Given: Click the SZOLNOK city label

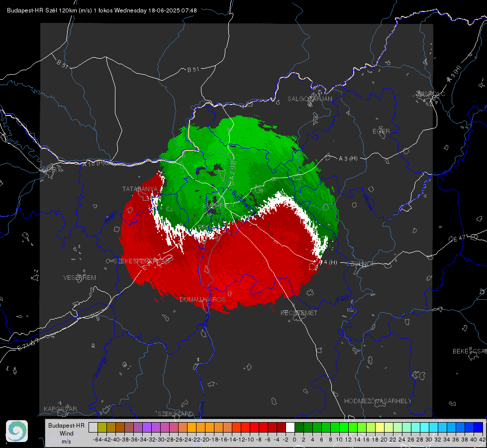Looking at the screenshot, I should [362, 264].
